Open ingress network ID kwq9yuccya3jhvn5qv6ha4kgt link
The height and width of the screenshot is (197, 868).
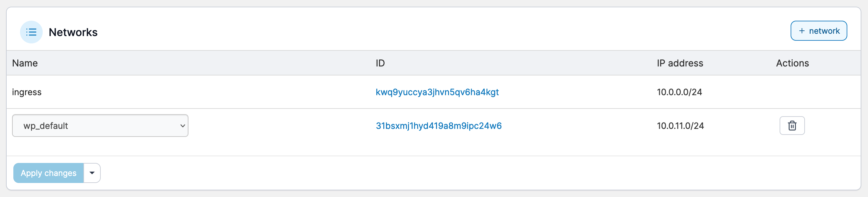point(437,92)
